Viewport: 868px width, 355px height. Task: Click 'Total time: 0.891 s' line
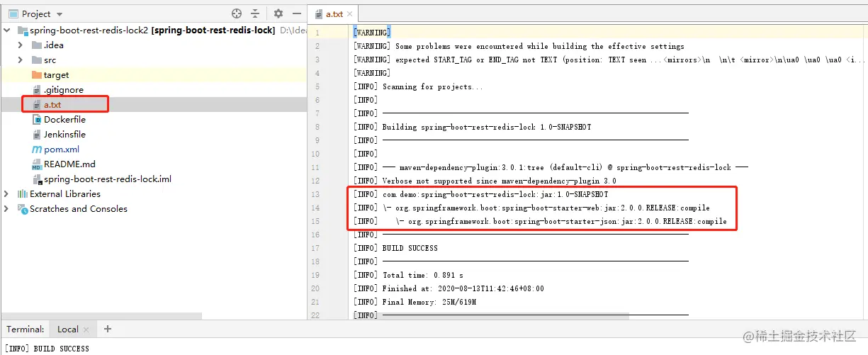click(x=408, y=275)
